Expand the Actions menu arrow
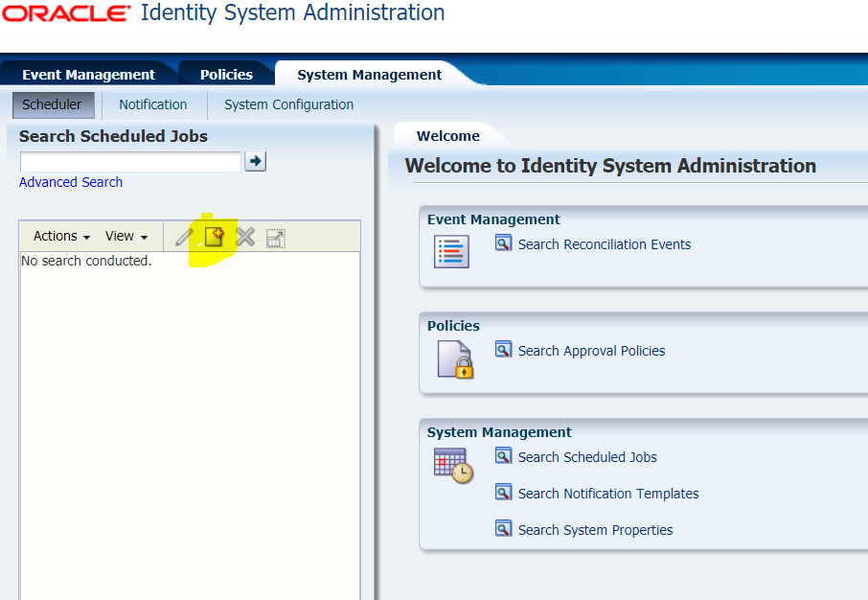This screenshot has width=868, height=600. click(85, 236)
